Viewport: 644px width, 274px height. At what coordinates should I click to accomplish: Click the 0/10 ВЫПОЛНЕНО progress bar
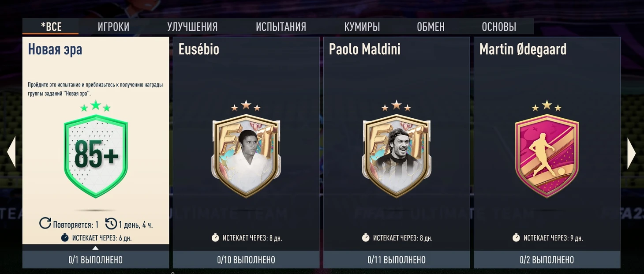(x=246, y=260)
